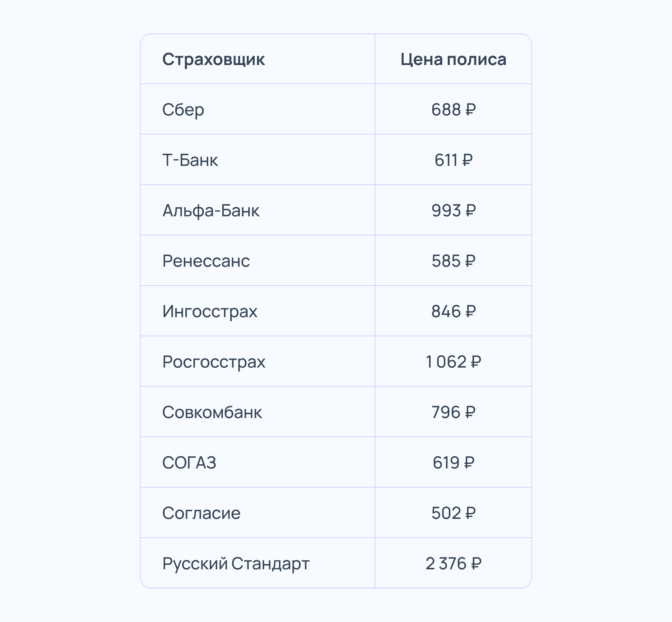Click the 796 ₽ price cell

tap(453, 412)
